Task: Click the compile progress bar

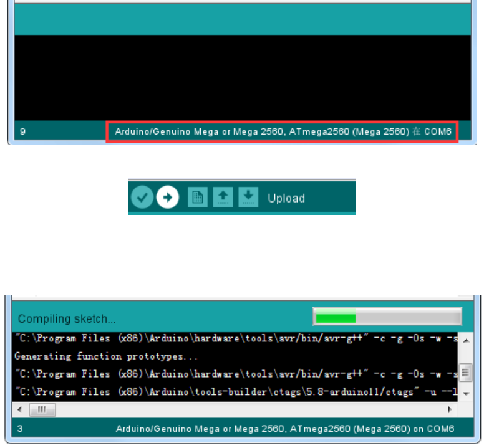Action: tap(387, 317)
